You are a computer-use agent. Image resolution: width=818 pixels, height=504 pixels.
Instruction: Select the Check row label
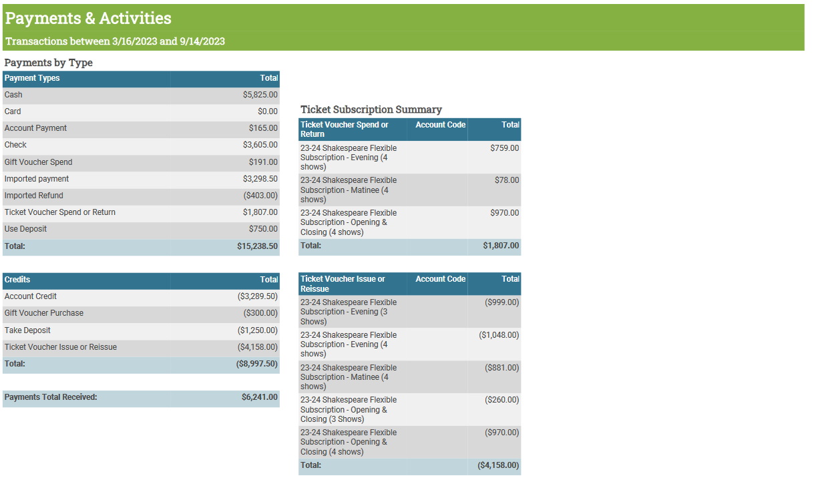click(15, 145)
